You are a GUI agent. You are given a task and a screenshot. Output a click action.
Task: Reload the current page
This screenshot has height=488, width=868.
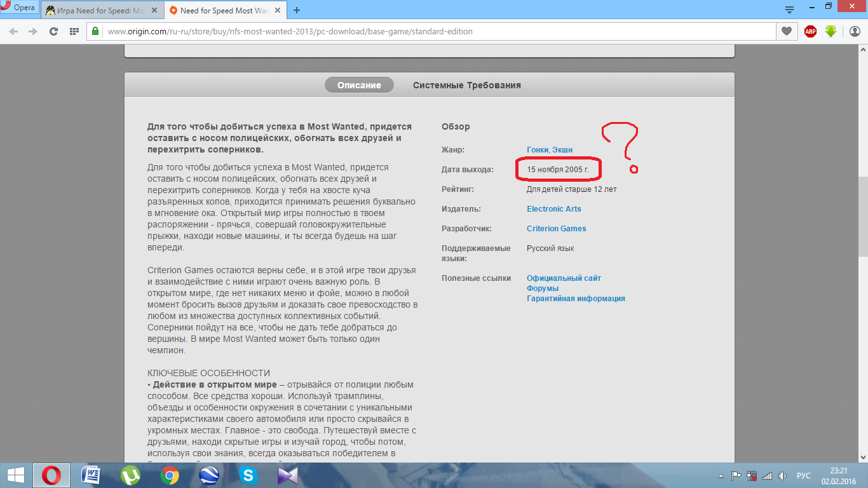pyautogui.click(x=53, y=31)
